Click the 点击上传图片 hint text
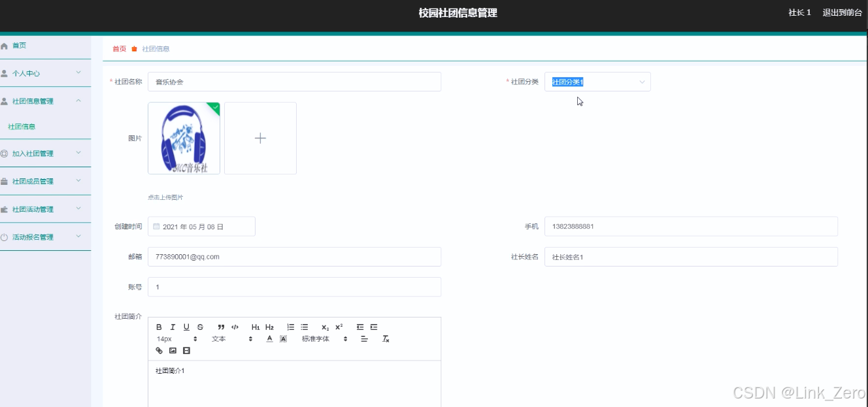868x407 pixels. 165,197
